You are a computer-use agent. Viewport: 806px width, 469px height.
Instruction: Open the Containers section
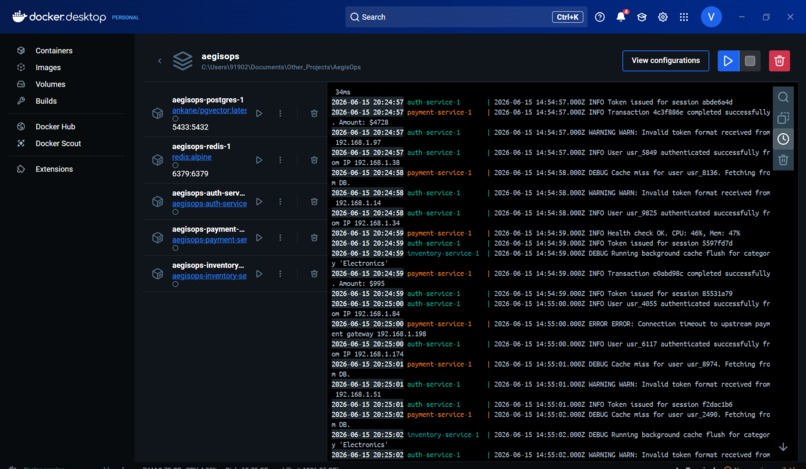coord(54,50)
